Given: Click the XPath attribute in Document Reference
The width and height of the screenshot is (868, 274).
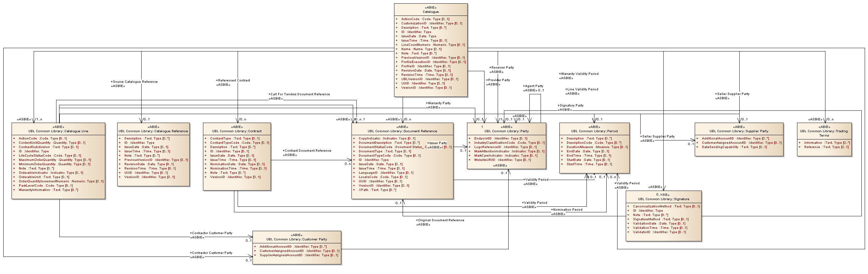Looking at the screenshot, I should [x=363, y=190].
